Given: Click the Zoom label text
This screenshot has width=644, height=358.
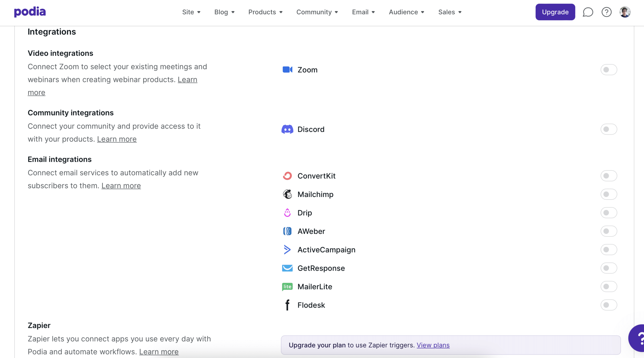Looking at the screenshot, I should tap(307, 70).
